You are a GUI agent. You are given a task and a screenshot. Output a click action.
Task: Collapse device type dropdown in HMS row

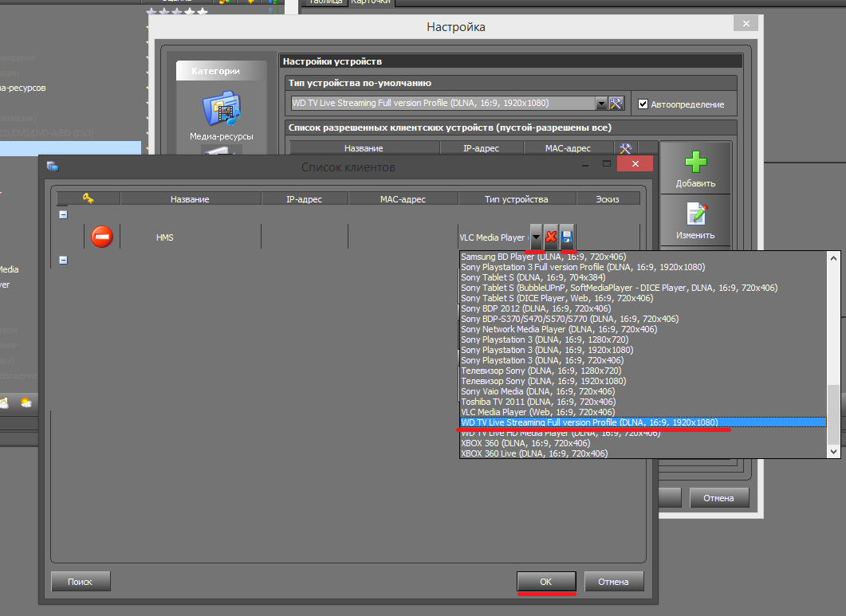point(537,237)
